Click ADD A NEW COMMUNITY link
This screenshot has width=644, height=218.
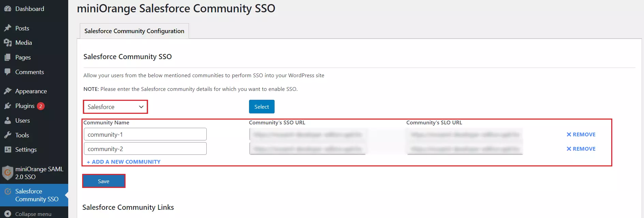[123, 162]
